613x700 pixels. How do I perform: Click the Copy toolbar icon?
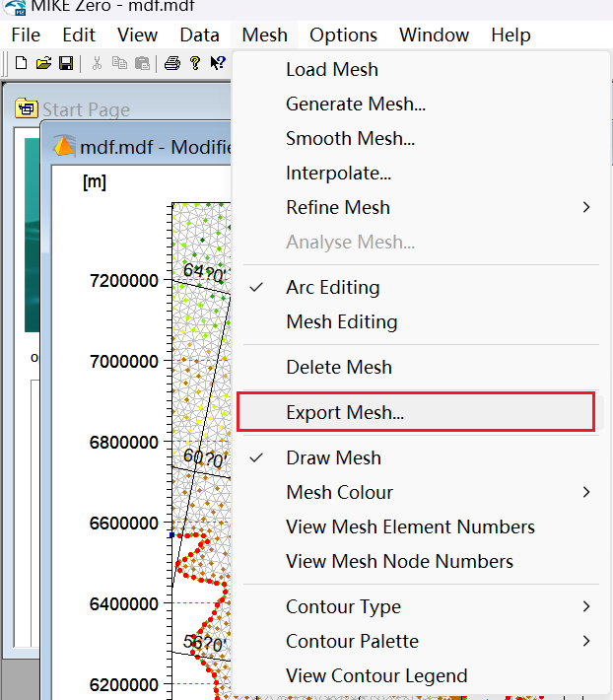(x=119, y=63)
